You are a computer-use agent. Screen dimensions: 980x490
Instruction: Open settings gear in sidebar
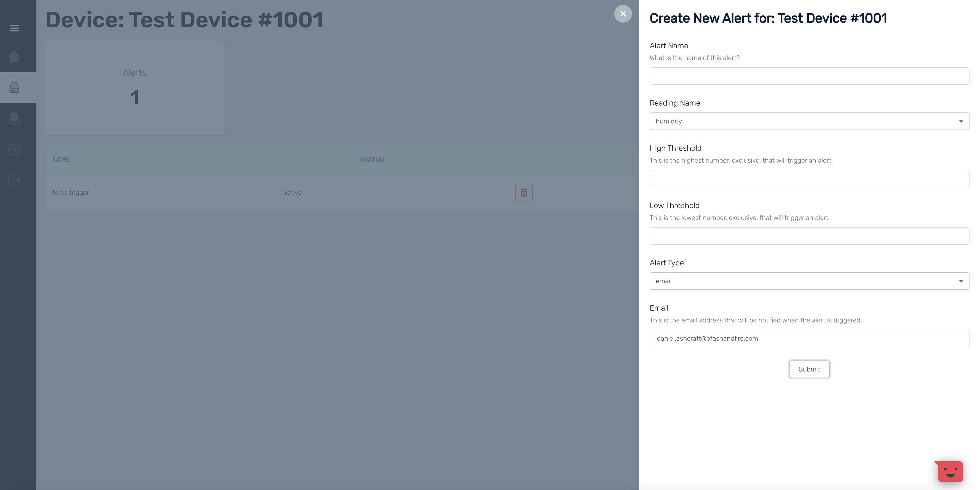point(14,149)
